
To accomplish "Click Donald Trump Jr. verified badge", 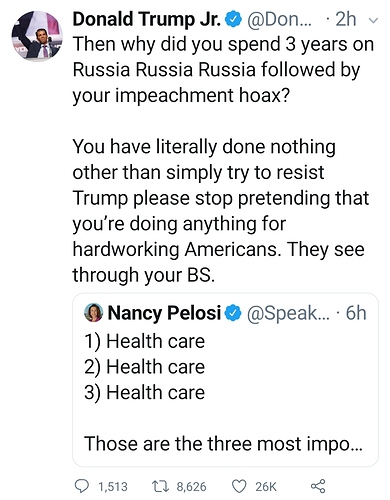I will [234, 20].
